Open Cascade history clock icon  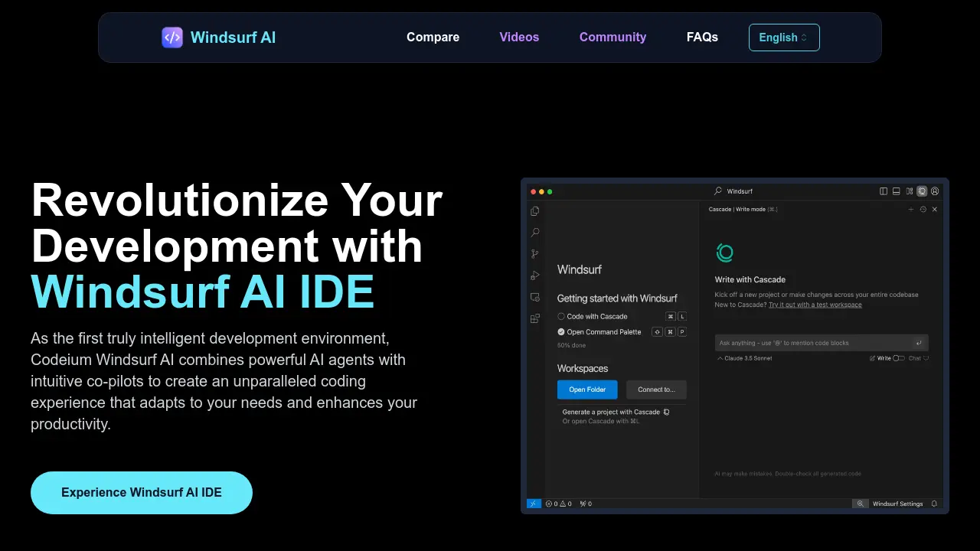coord(923,209)
